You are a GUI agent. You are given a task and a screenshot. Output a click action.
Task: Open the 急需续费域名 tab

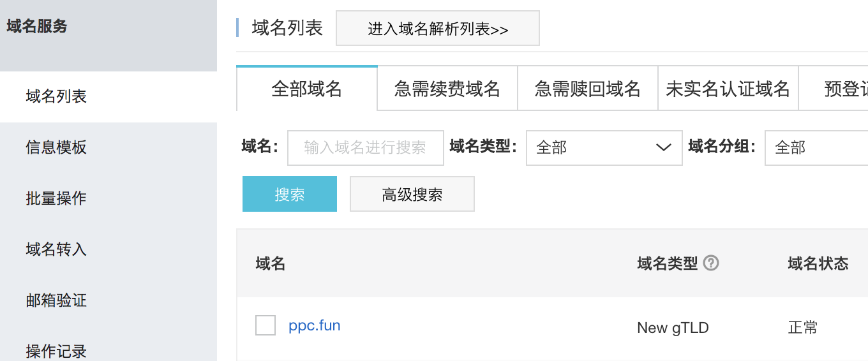447,89
